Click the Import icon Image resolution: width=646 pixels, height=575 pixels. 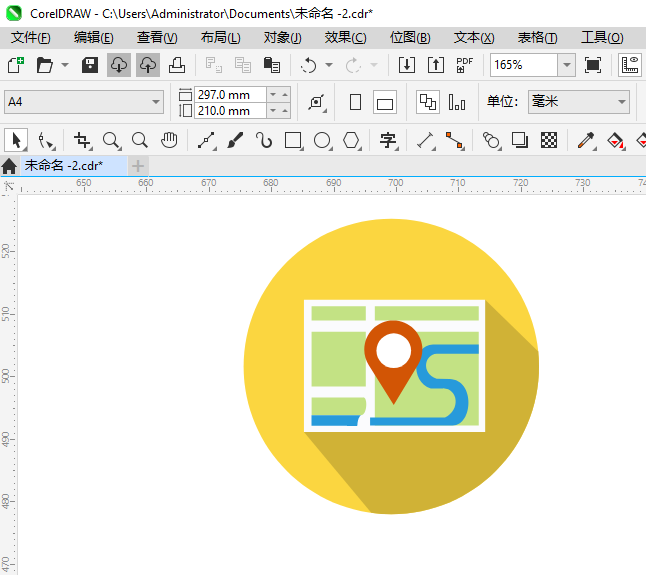(407, 65)
